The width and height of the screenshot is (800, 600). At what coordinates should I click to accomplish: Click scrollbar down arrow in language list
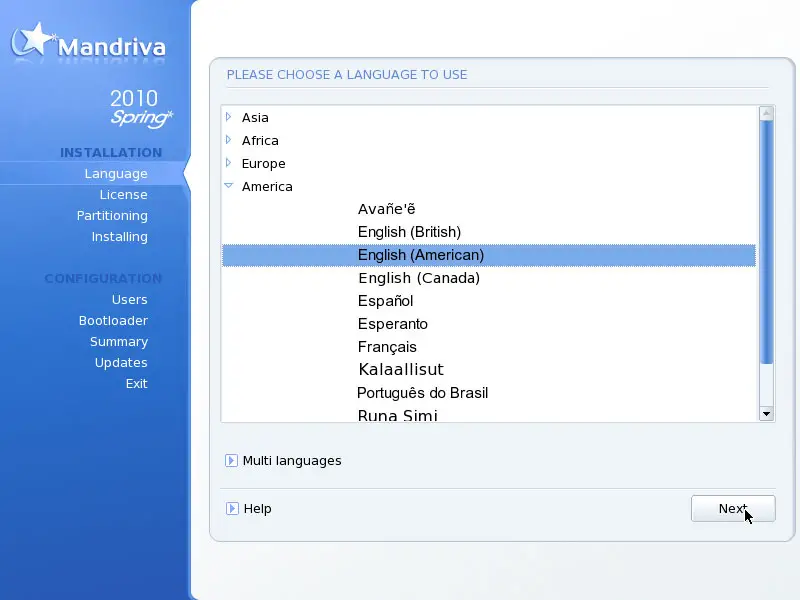[766, 414]
